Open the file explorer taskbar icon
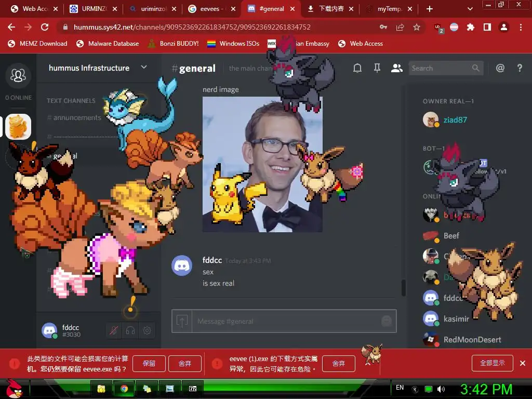Image resolution: width=532 pixels, height=399 pixels. pos(101,389)
